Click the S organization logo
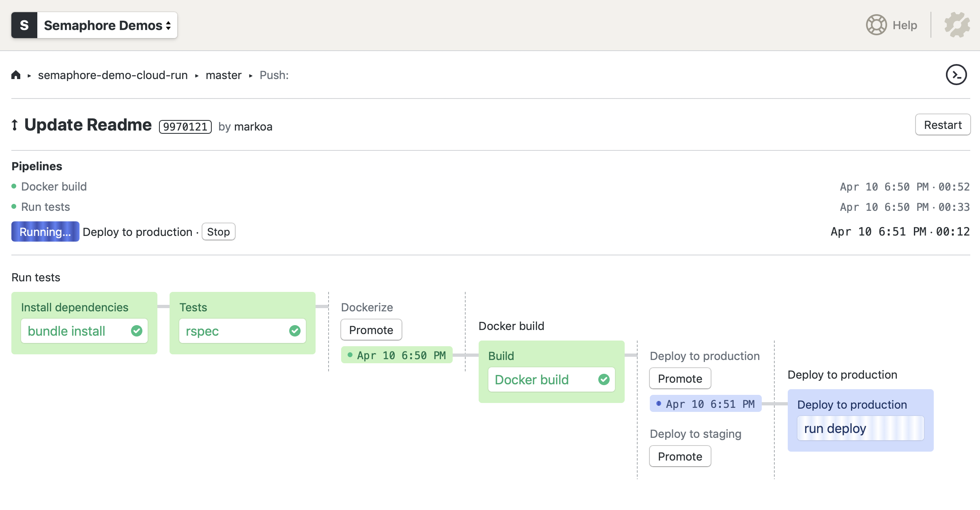The height and width of the screenshot is (510, 980). [x=24, y=25]
